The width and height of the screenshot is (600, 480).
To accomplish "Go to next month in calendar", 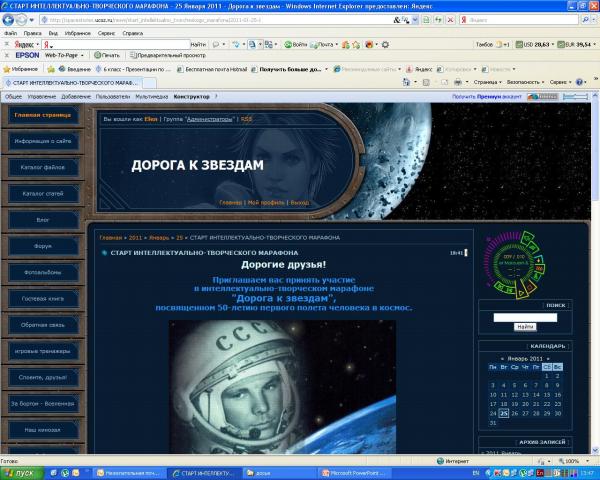I will 548,359.
